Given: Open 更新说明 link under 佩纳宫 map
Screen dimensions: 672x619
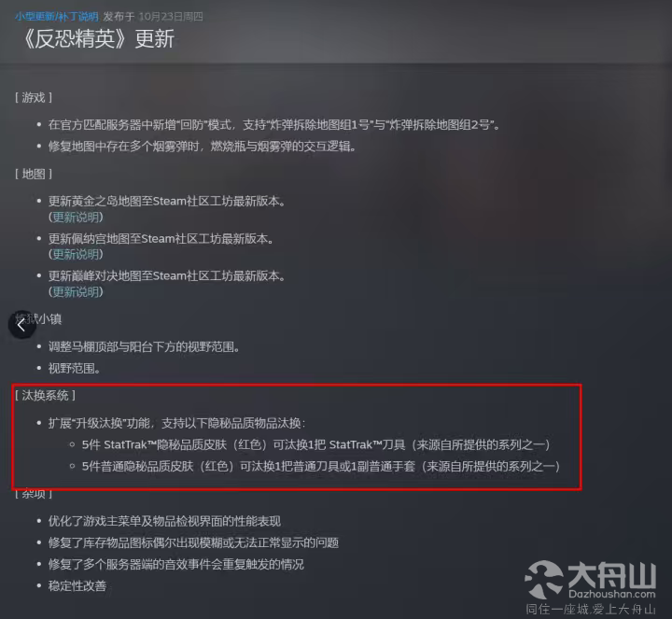Looking at the screenshot, I should [77, 254].
